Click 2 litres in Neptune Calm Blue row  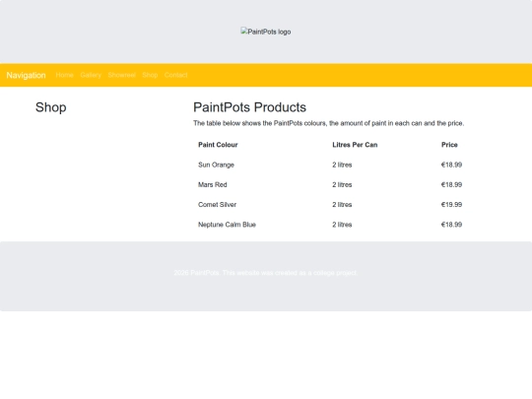coord(342,225)
